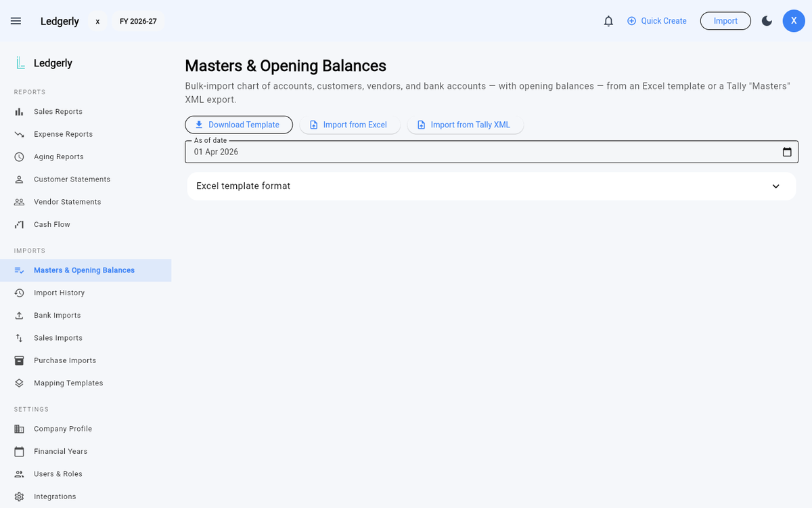Open the calendar picker icon in date field
The image size is (812, 508).
click(787, 152)
